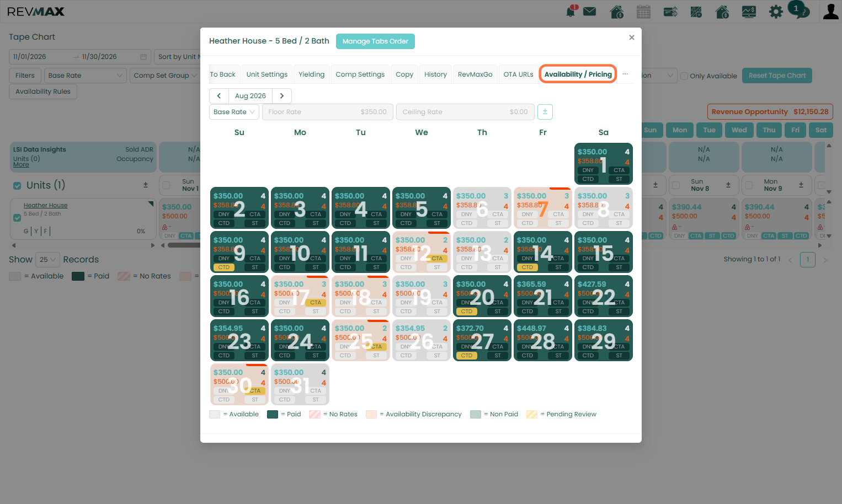The width and height of the screenshot is (842, 504).
Task: Open the Comp Set Group dropdown
Action: [164, 76]
